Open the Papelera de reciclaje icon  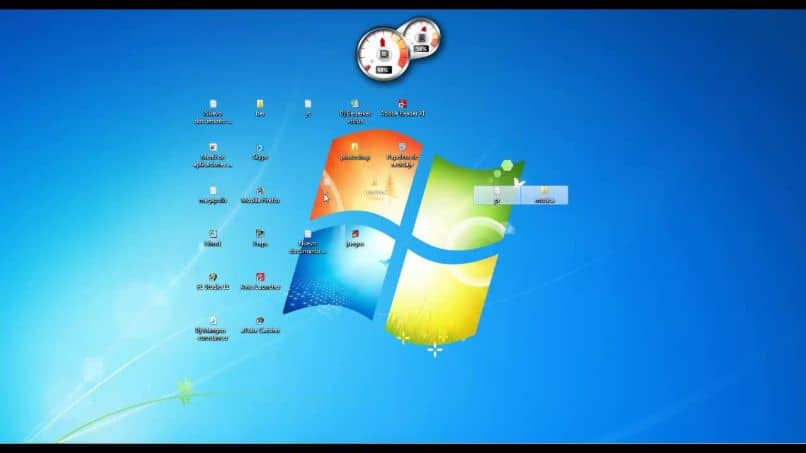[x=402, y=156]
